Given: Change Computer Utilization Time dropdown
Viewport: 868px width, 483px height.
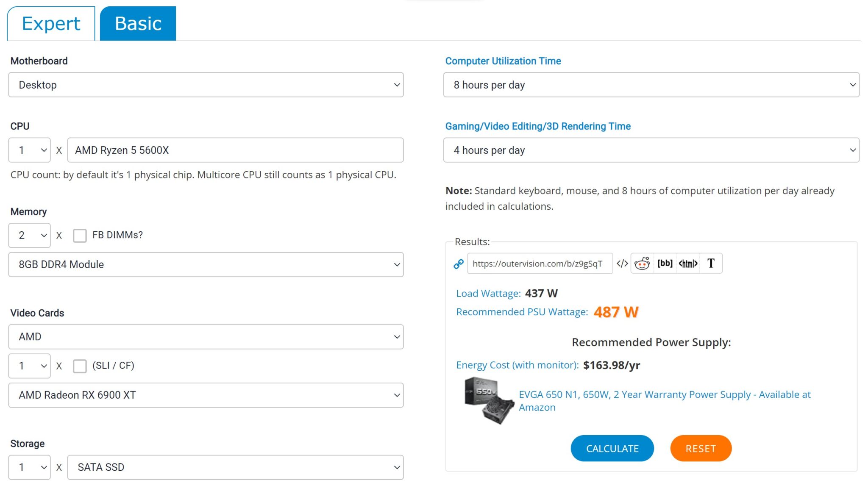Looking at the screenshot, I should pyautogui.click(x=651, y=85).
